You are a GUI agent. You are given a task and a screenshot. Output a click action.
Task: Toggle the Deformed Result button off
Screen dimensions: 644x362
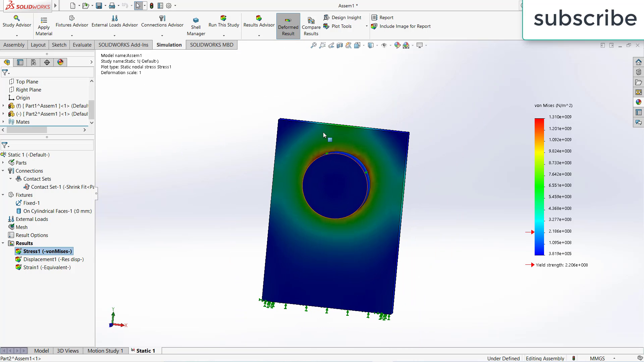288,26
